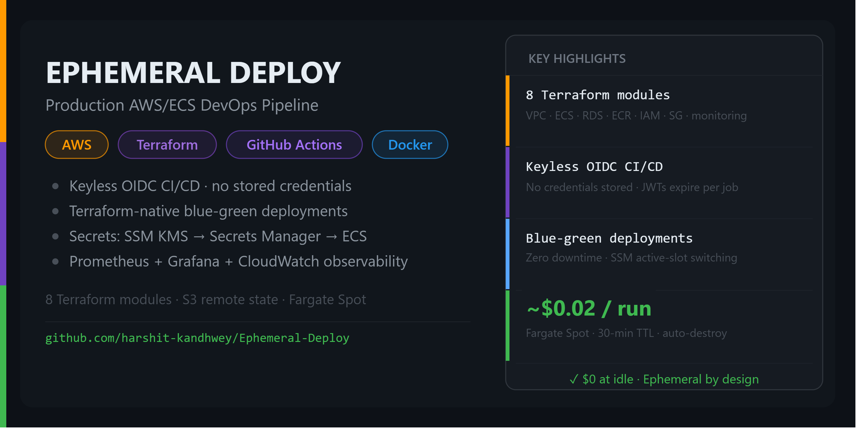Select bullet 'Keyless OIDC CI/CD · no stored credentials'
The image size is (868, 440).
(210, 186)
